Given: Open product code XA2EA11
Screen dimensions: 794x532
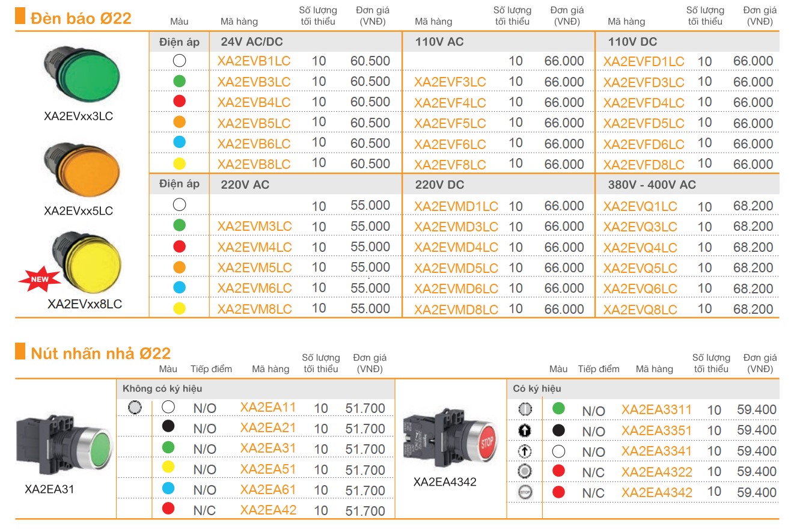Looking at the screenshot, I should [x=268, y=408].
